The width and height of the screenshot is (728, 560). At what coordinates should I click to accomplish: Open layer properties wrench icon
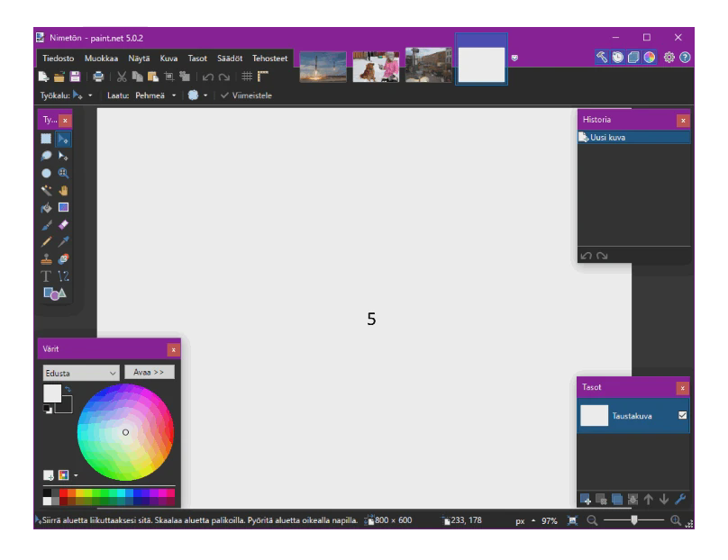pyautogui.click(x=680, y=499)
